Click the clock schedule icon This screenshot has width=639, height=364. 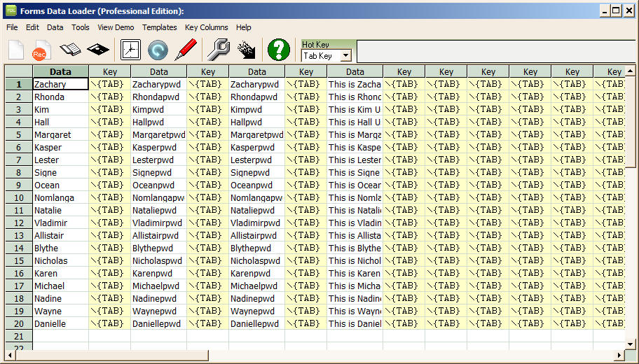tap(130, 50)
